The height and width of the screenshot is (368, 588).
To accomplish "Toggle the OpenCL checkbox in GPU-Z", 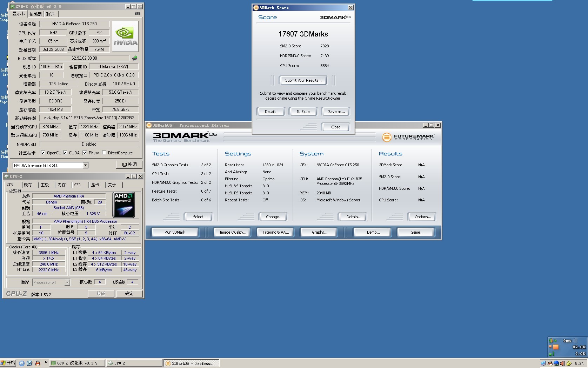I will coord(43,153).
